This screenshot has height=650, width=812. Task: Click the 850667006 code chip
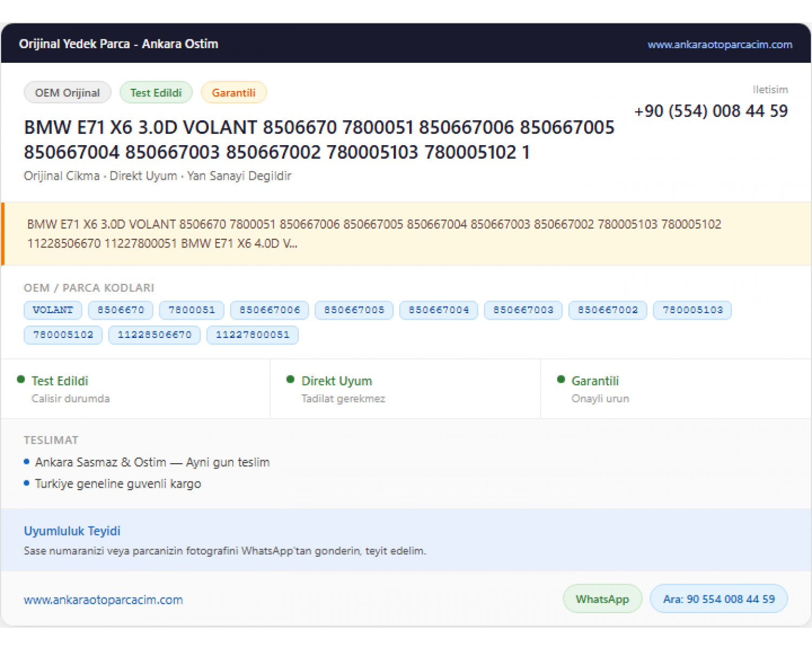[270, 310]
